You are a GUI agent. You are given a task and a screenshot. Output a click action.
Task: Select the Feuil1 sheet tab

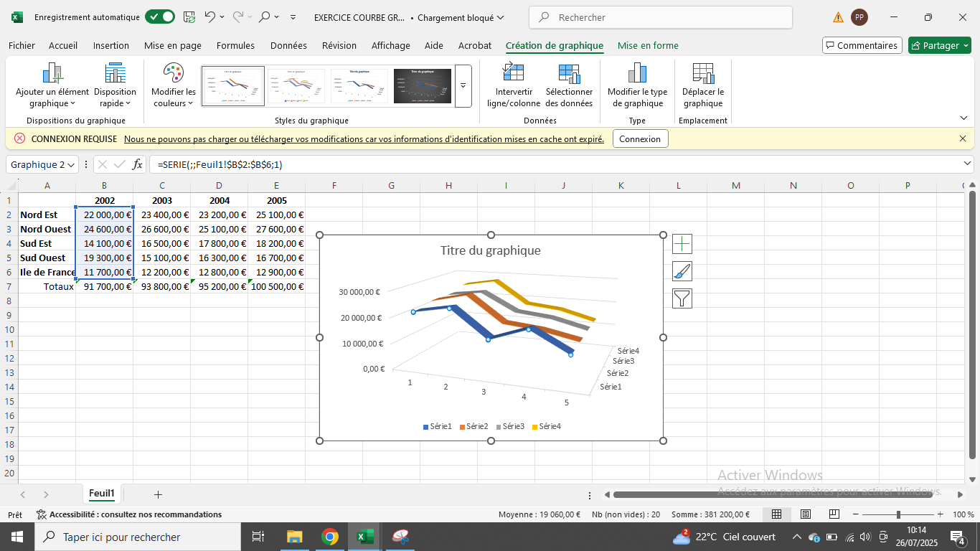pyautogui.click(x=102, y=494)
